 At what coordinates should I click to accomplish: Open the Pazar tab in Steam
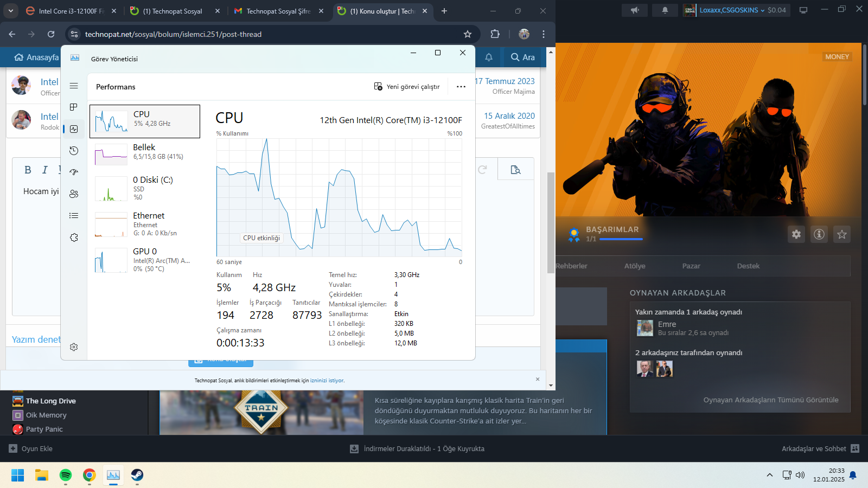[691, 266]
